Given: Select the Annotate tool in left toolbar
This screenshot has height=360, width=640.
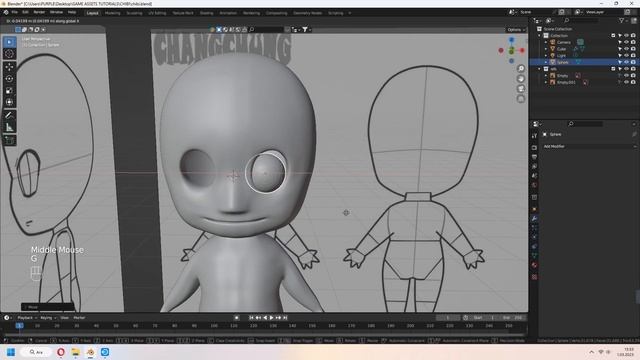Looking at the screenshot, I should point(9,116).
